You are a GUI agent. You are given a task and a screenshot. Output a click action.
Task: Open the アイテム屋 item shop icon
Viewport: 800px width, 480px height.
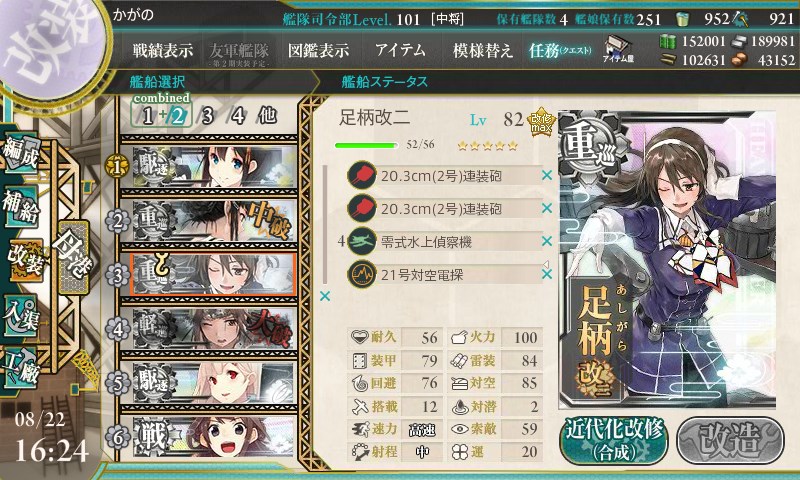click(618, 49)
